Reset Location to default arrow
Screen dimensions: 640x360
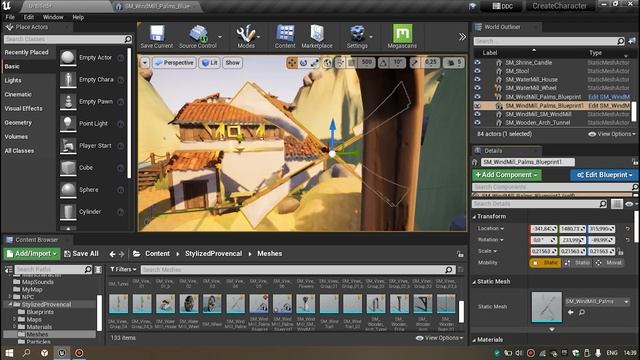[628, 229]
